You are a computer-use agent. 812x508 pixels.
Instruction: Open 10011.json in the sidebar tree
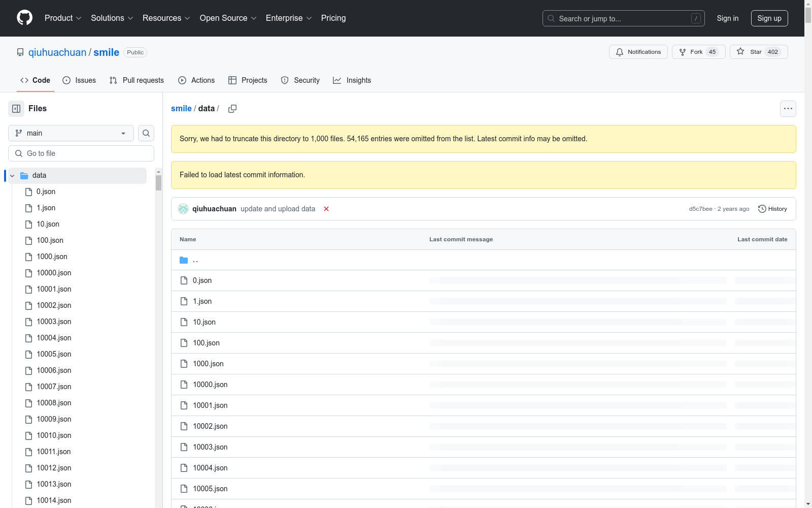coord(54,452)
